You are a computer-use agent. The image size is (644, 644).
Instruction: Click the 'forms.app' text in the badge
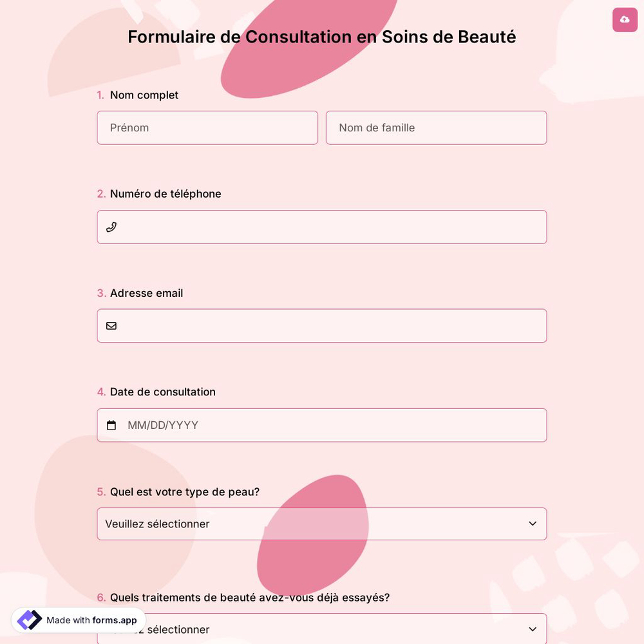coord(113,621)
